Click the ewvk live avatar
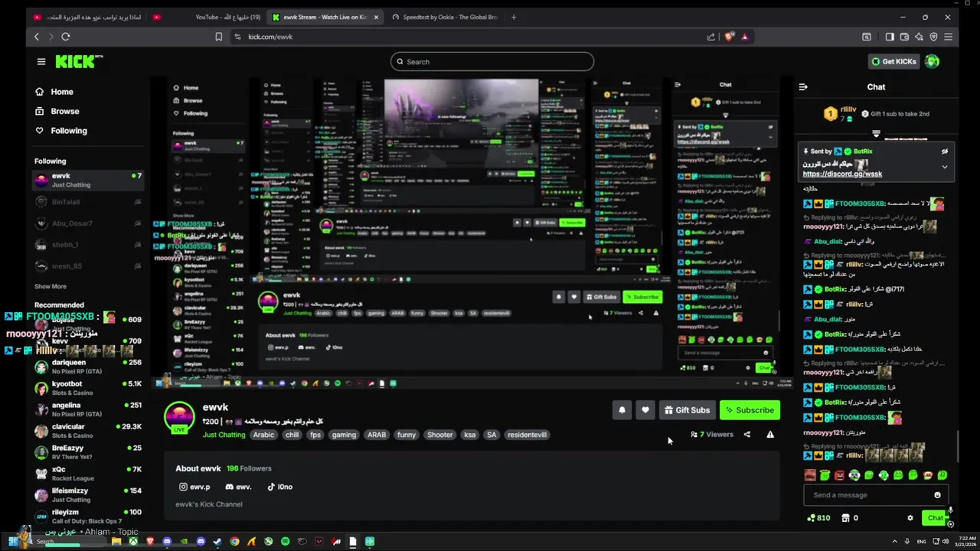Screen dimensions: 980x551 click(x=180, y=418)
